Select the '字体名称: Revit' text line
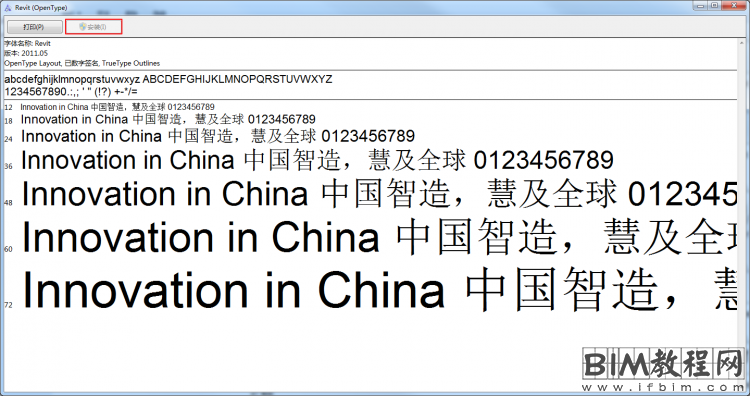 [x=27, y=44]
